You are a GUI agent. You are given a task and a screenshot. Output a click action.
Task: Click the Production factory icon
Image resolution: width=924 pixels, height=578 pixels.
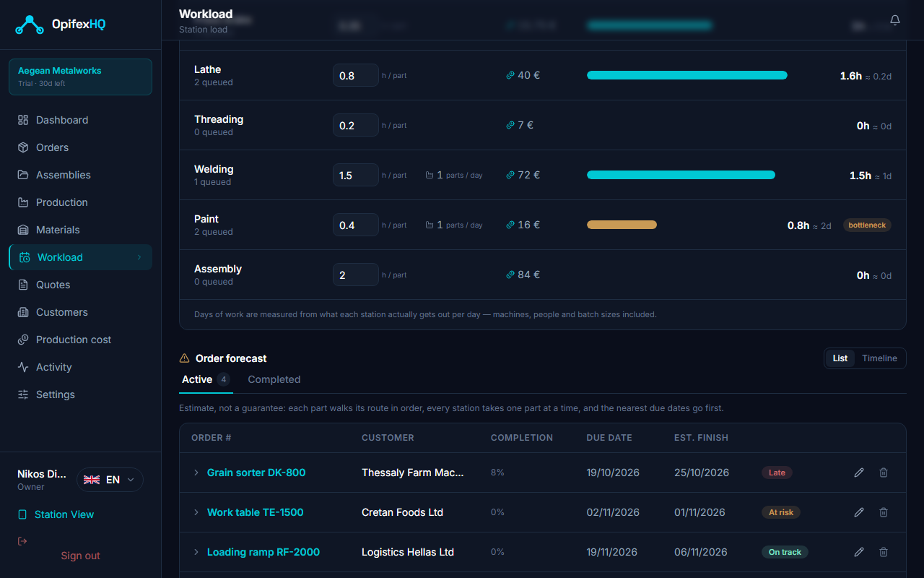(23, 202)
